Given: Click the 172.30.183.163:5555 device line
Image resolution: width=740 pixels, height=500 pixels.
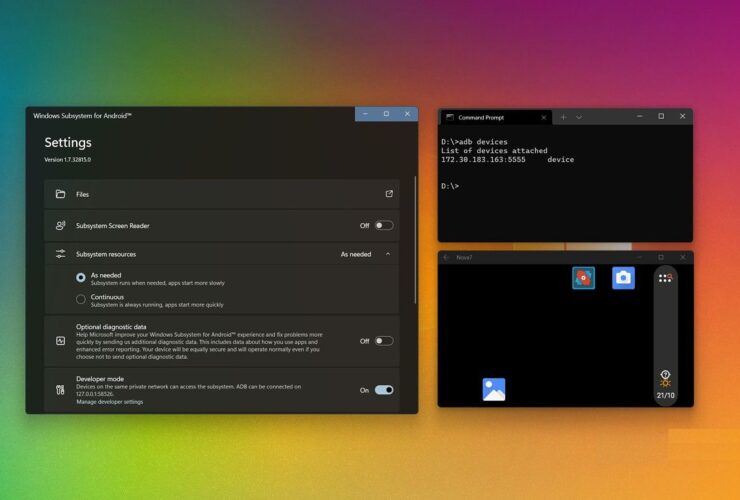Looking at the screenshot, I should tap(507, 160).
